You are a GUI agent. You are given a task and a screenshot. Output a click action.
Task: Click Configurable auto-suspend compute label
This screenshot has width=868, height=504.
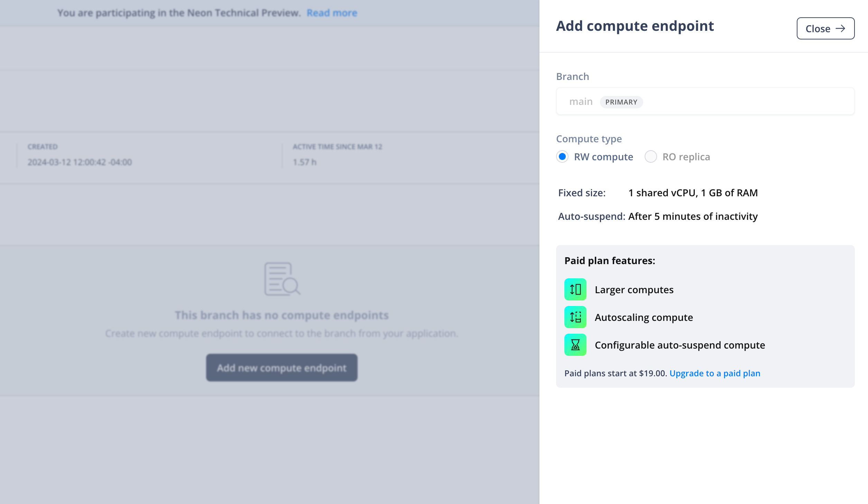[x=680, y=345]
